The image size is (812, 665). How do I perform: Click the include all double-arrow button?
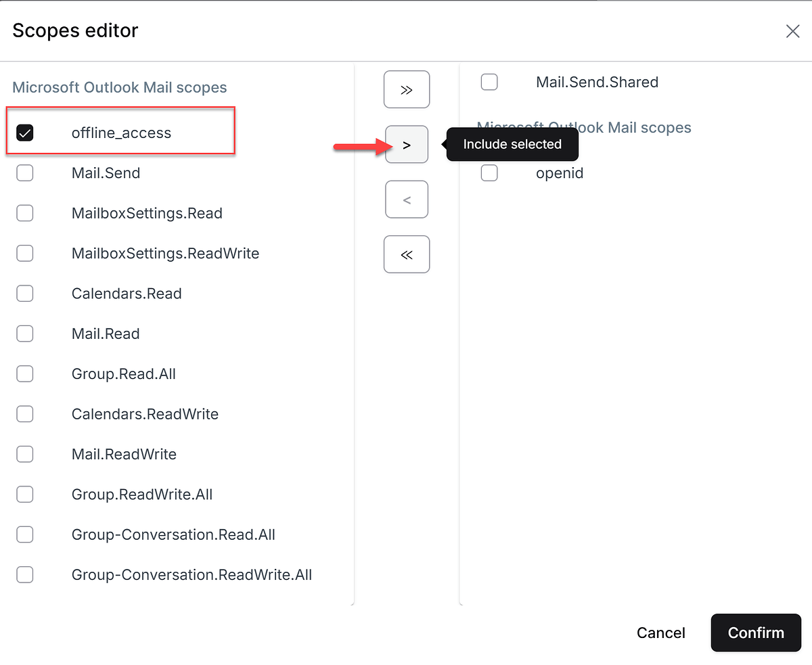coord(407,89)
